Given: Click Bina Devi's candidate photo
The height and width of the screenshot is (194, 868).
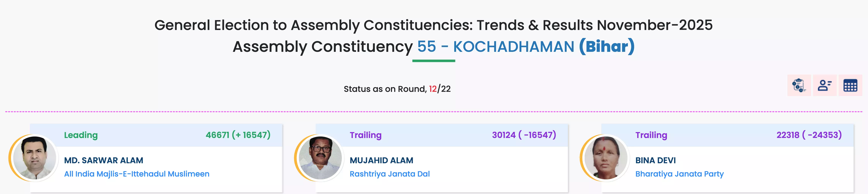Looking at the screenshot, I should tap(605, 158).
